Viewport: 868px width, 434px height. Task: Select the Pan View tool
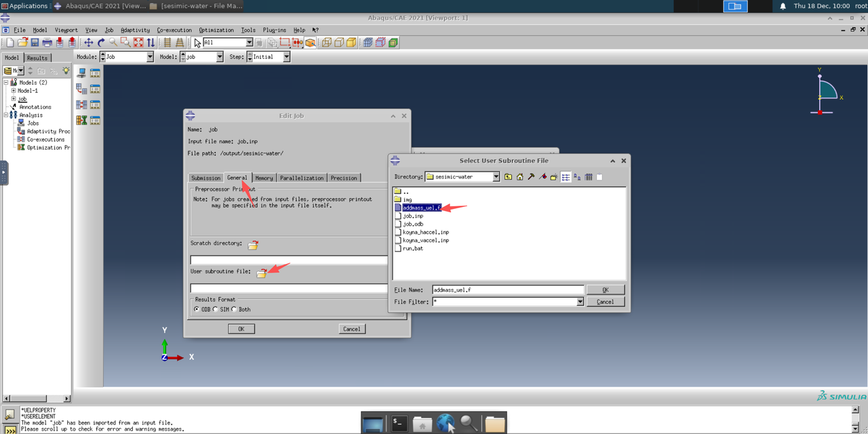click(x=88, y=43)
